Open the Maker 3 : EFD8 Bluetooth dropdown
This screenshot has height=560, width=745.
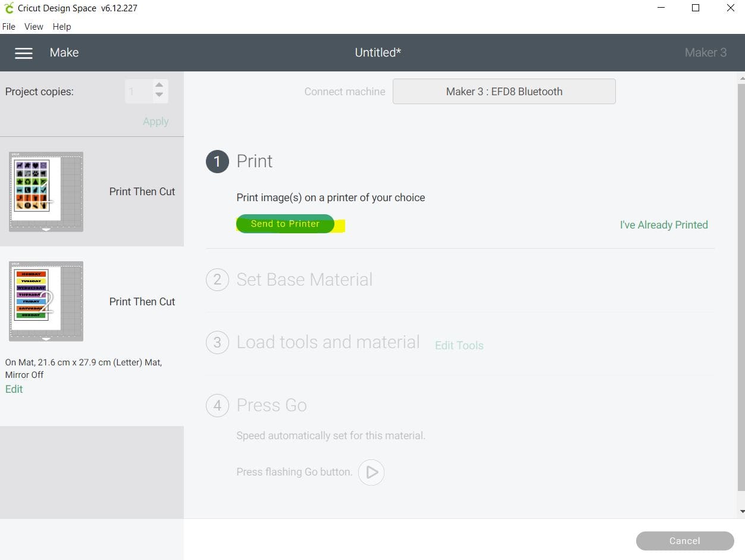point(504,92)
